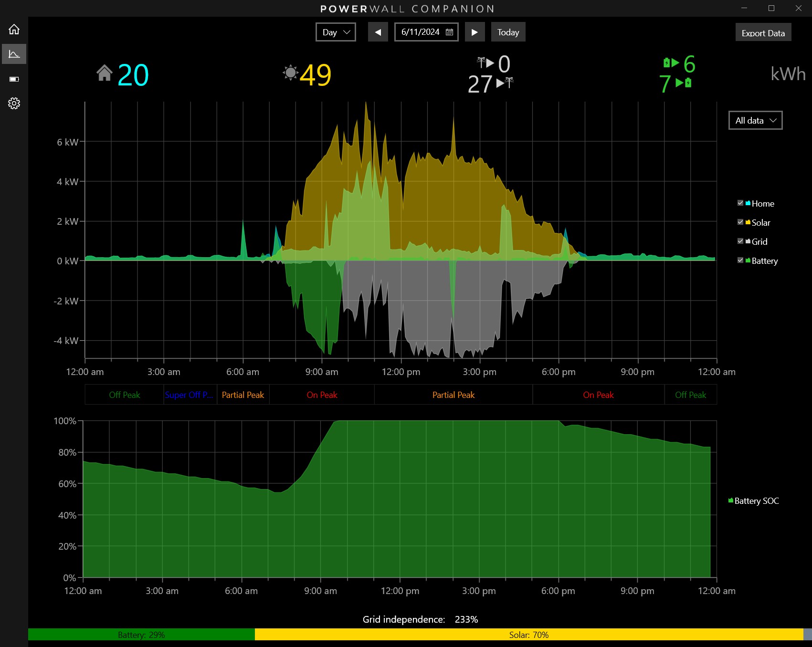Toggle the Grid series checkbox
The width and height of the screenshot is (812, 647).
click(740, 241)
